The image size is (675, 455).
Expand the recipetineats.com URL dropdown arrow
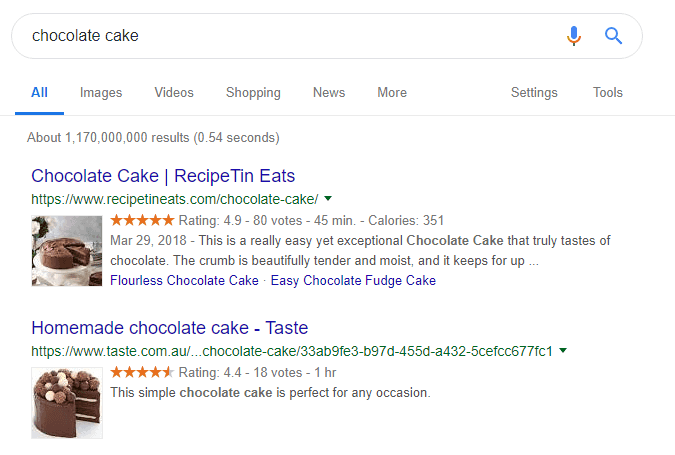[x=328, y=198]
